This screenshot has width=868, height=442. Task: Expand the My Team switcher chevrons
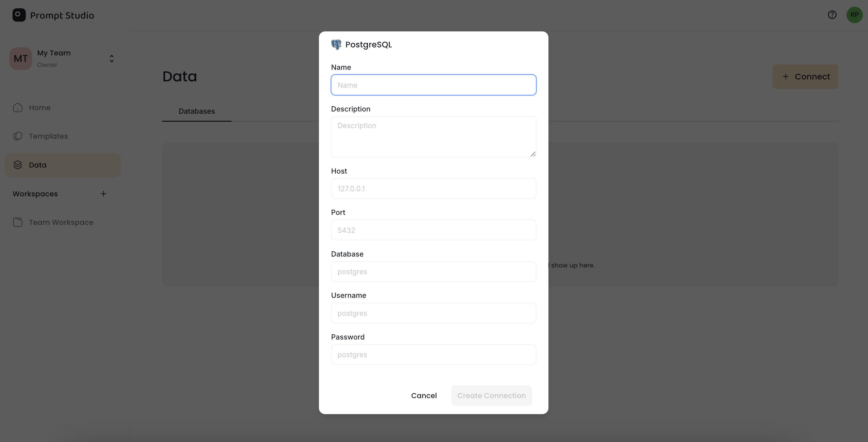pos(112,59)
